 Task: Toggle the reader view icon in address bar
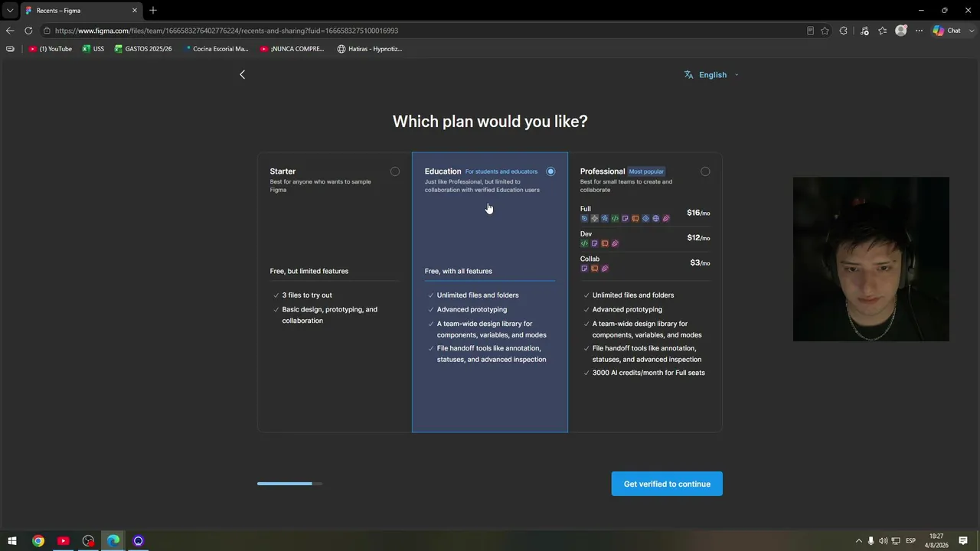point(810,31)
